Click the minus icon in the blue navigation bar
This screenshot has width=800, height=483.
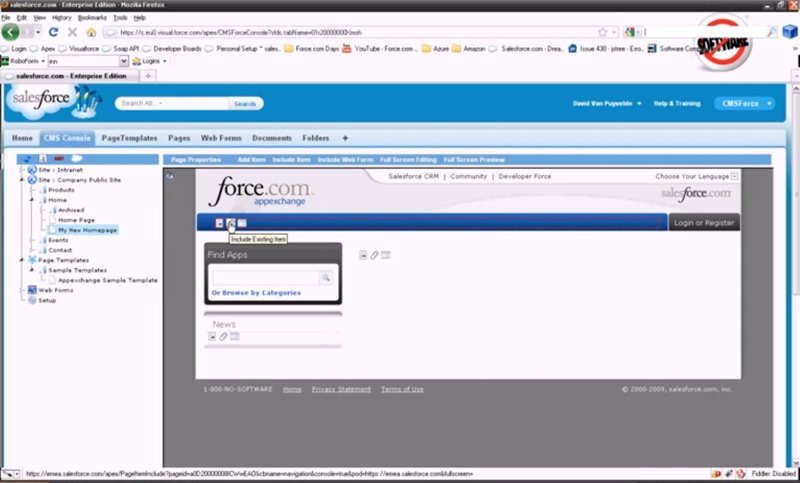click(219, 223)
